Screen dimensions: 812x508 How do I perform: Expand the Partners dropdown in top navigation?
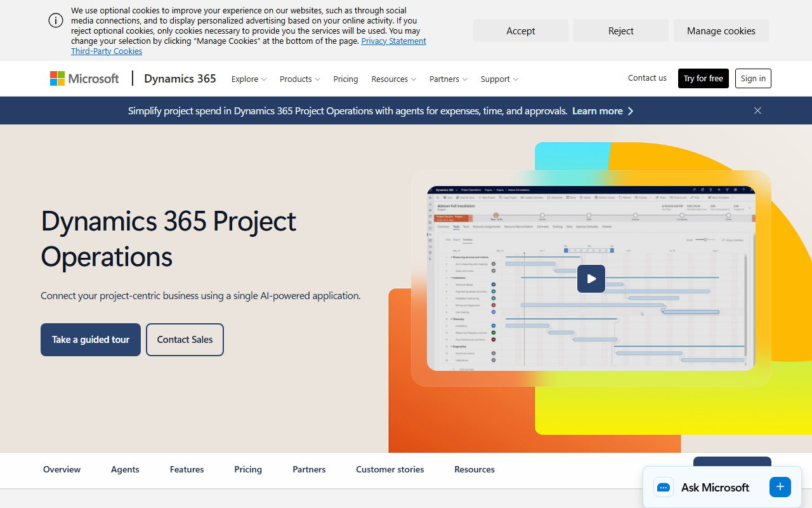(x=448, y=79)
